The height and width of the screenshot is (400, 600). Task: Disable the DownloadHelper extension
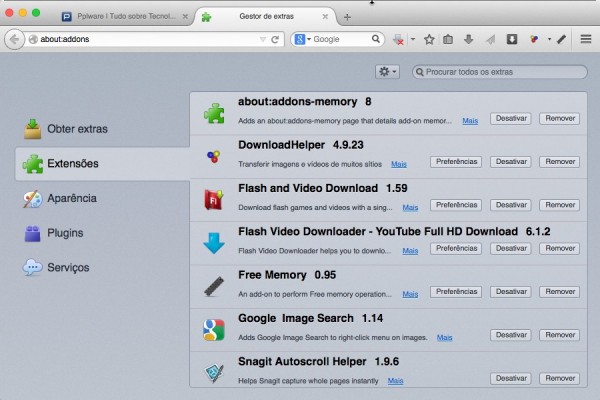coord(511,162)
